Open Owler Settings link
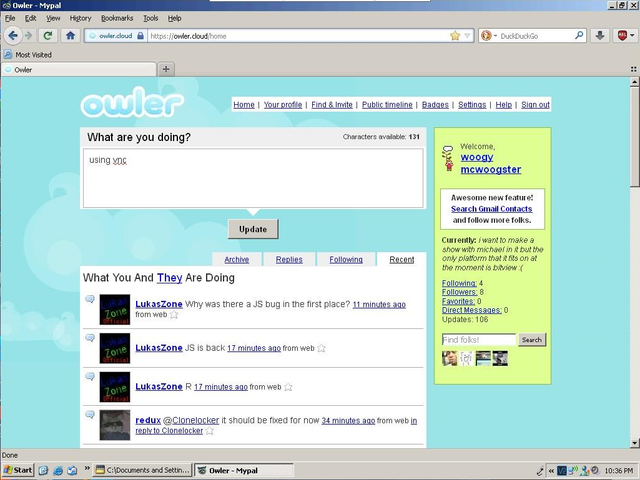Viewport: 640px width, 480px height. 472,105
